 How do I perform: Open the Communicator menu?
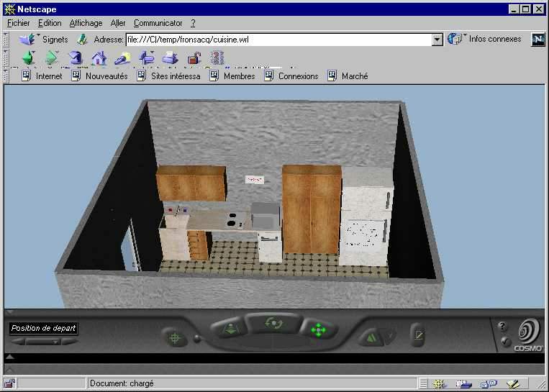158,23
